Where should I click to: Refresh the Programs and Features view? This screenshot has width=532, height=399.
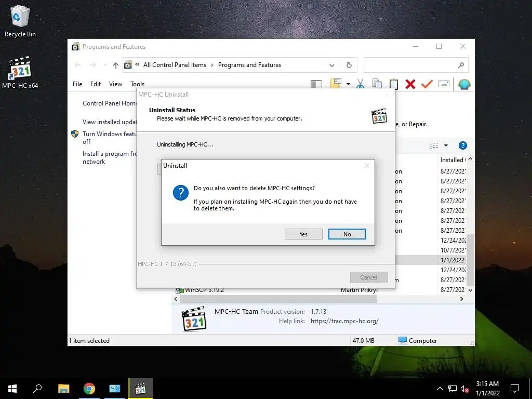tap(349, 65)
